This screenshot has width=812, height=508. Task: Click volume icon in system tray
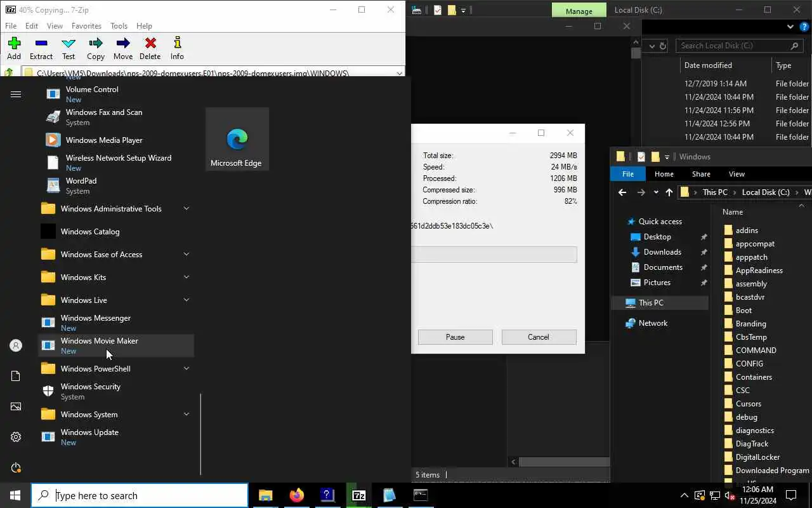tap(730, 495)
